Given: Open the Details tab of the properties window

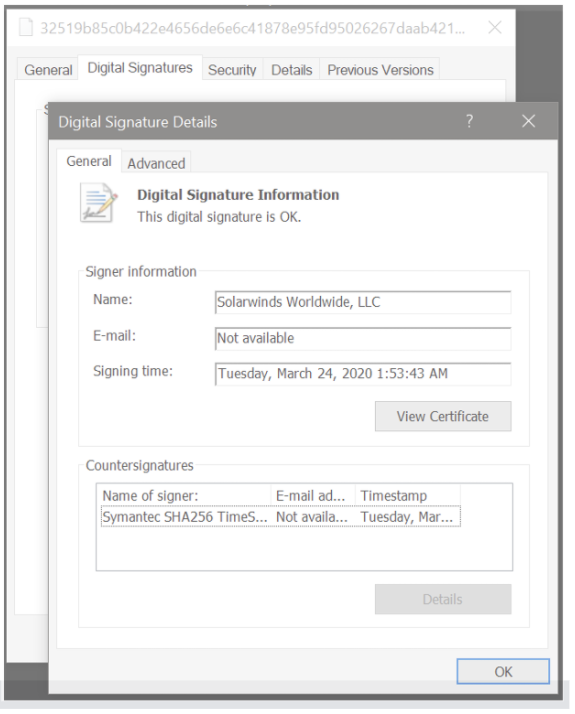Looking at the screenshot, I should coord(291,70).
